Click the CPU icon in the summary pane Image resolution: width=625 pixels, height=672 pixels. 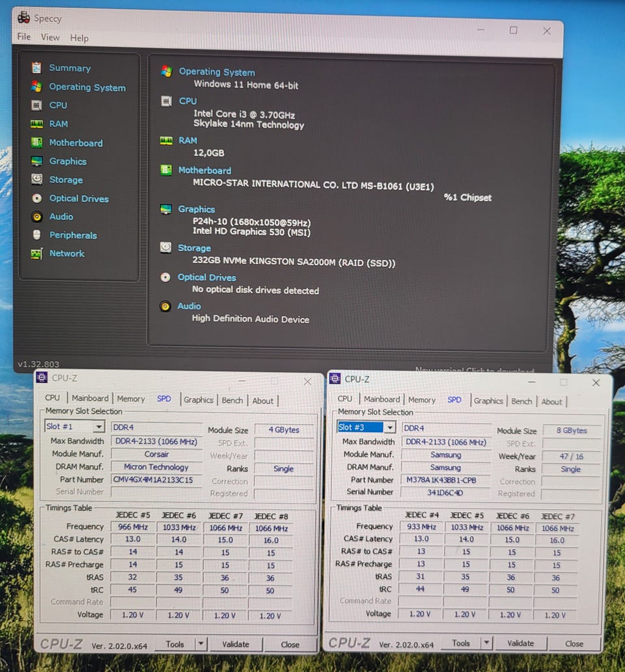pyautogui.click(x=166, y=101)
